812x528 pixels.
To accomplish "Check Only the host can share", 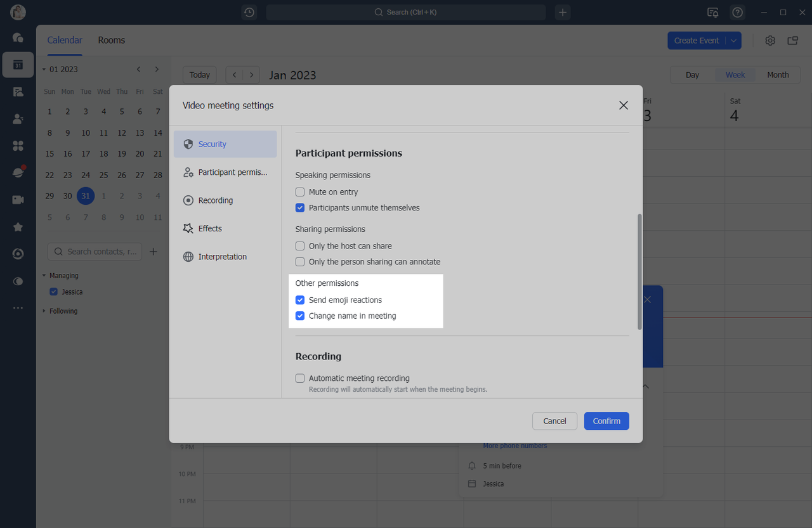I will pyautogui.click(x=301, y=246).
